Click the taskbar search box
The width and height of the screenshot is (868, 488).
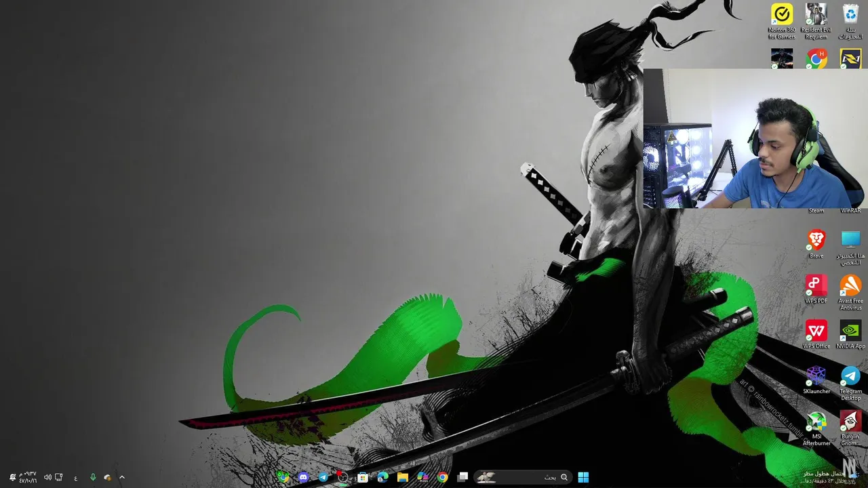click(x=522, y=477)
